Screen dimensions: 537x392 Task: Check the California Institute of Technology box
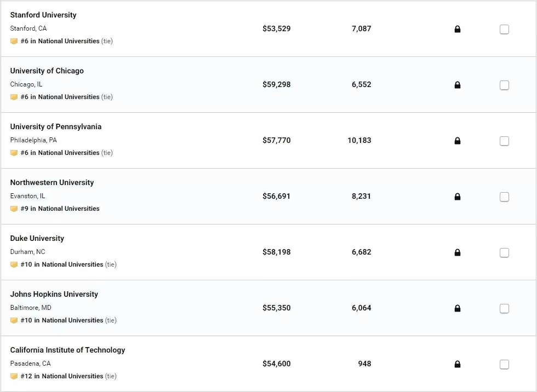(x=504, y=365)
